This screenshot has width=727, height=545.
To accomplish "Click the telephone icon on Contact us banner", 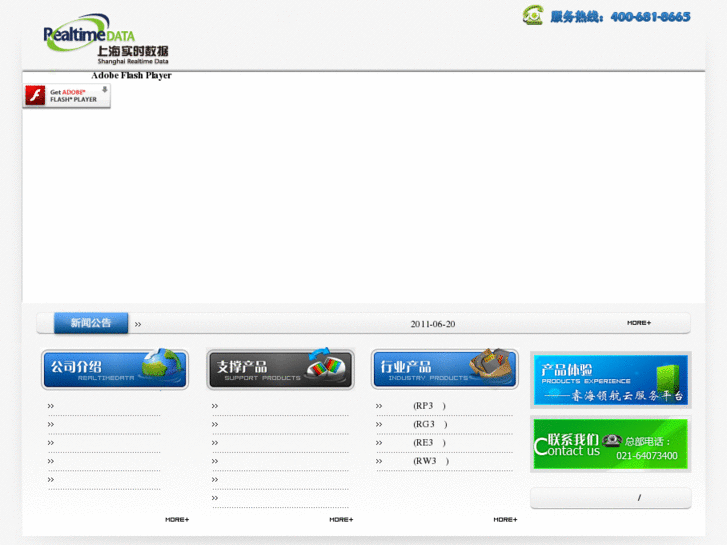I will (x=612, y=440).
